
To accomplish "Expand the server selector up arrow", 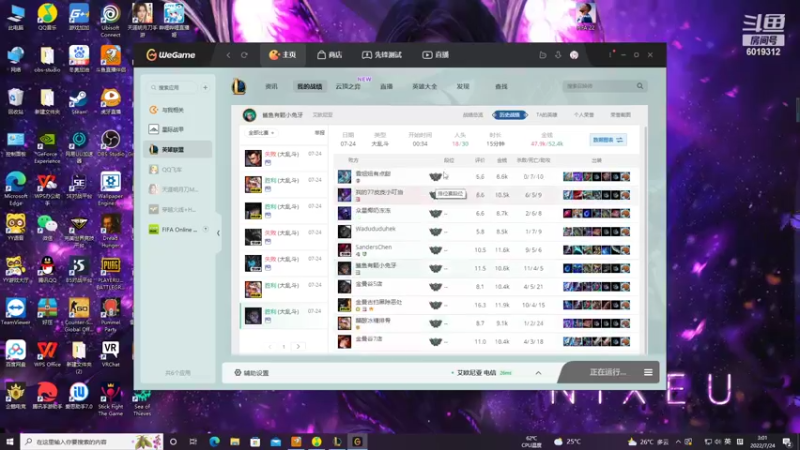I will (538, 373).
